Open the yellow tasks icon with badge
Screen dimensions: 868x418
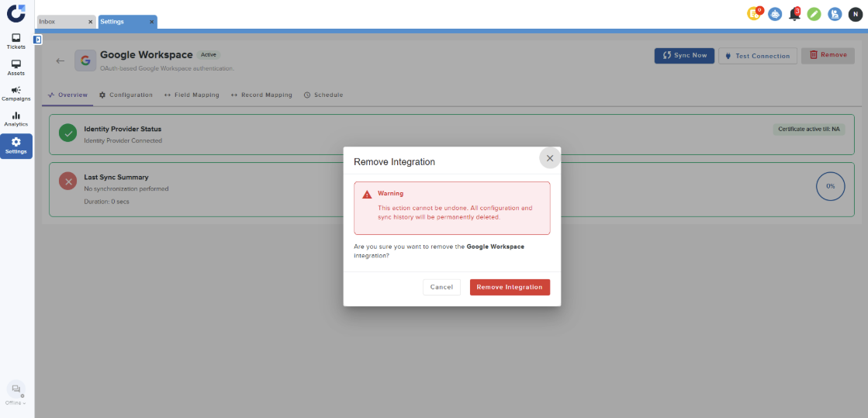tap(754, 14)
